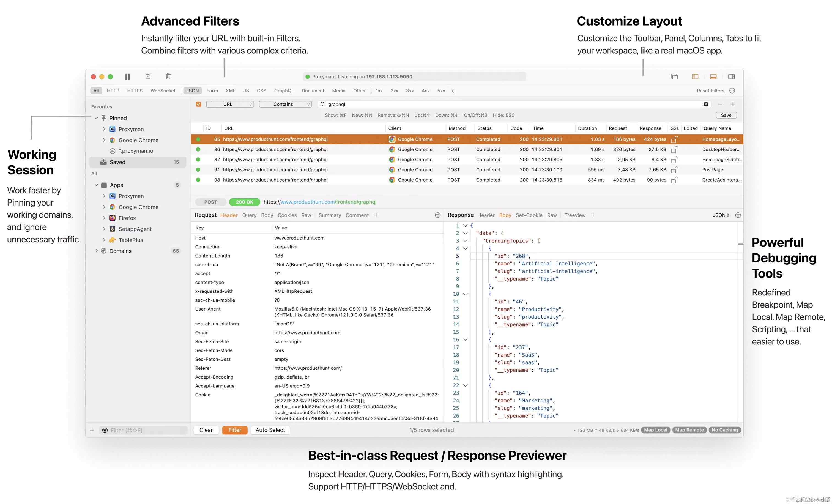
Task: Click the trash icon to clear sessions
Action: pyautogui.click(x=168, y=77)
